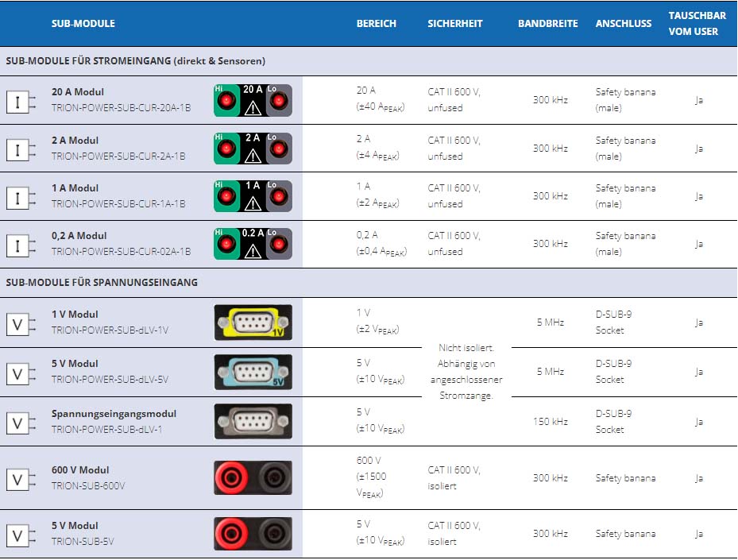Select the current icon next to 1 A Modul
The height and width of the screenshot is (560, 738).
(21, 196)
